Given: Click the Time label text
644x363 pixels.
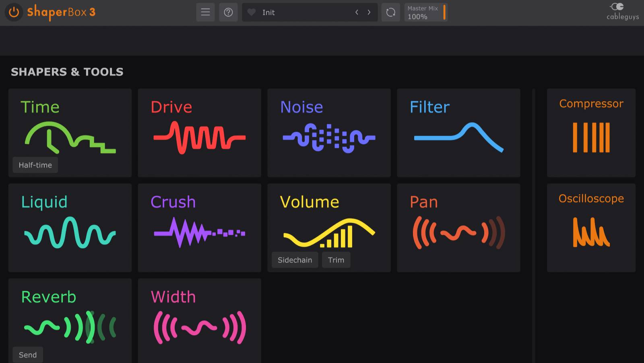Looking at the screenshot, I should click(40, 107).
